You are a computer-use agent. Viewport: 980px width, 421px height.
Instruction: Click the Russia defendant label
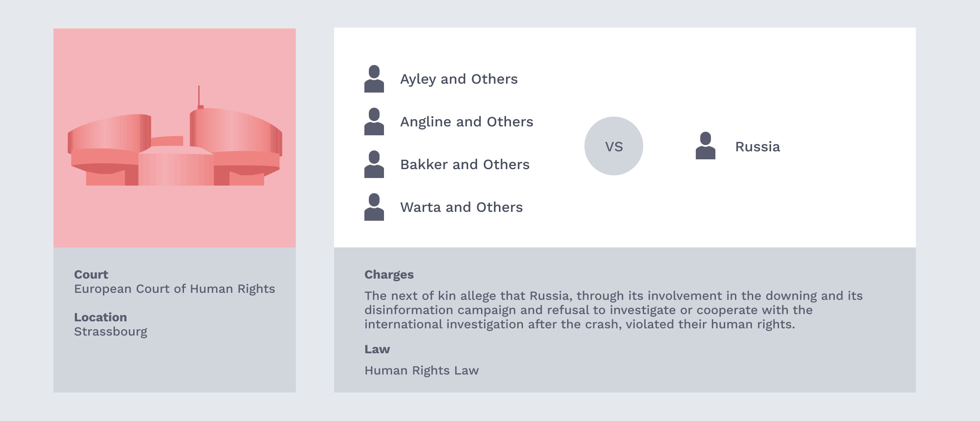758,146
